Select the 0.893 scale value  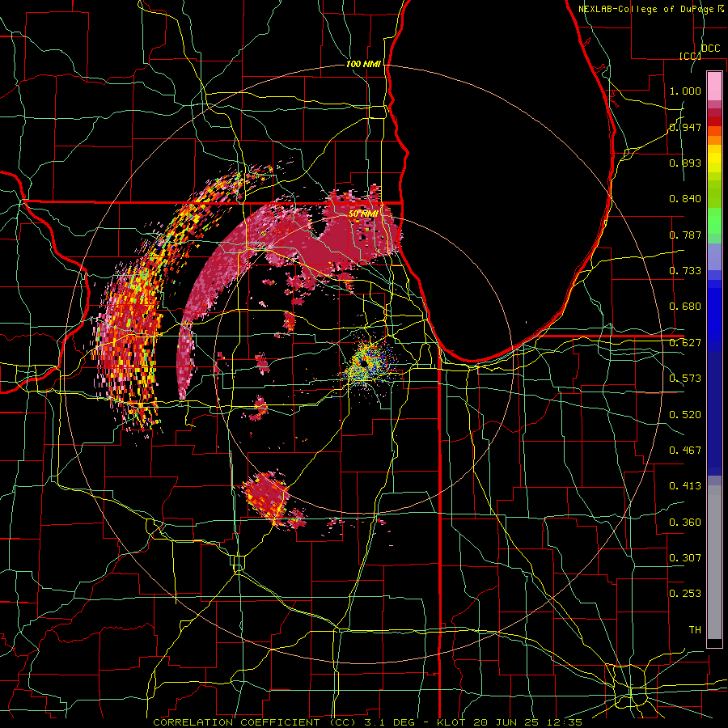[x=685, y=163]
